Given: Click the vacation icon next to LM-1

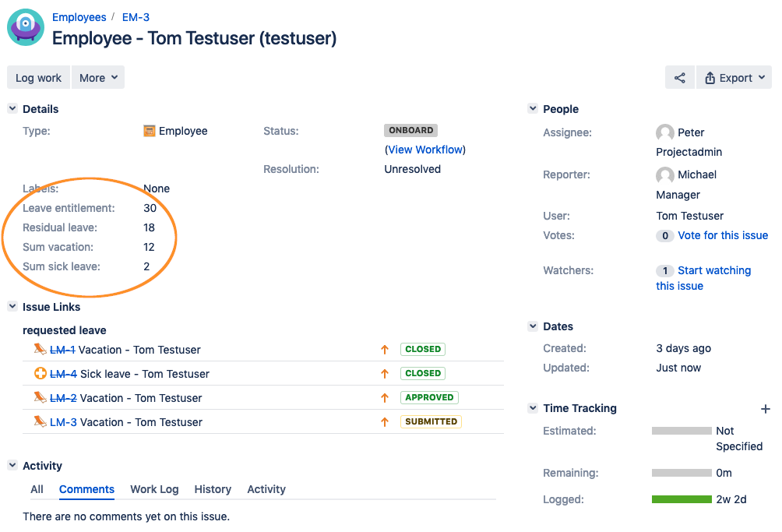Looking at the screenshot, I should coord(41,350).
